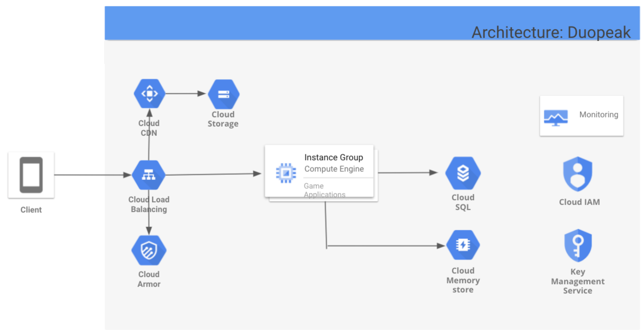
Task: Click the 'Cloud IAM' label text
Action: (x=579, y=202)
